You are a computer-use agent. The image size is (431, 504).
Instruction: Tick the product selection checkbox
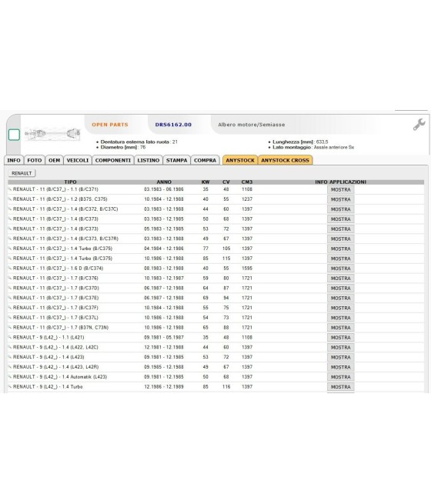pos(14,135)
